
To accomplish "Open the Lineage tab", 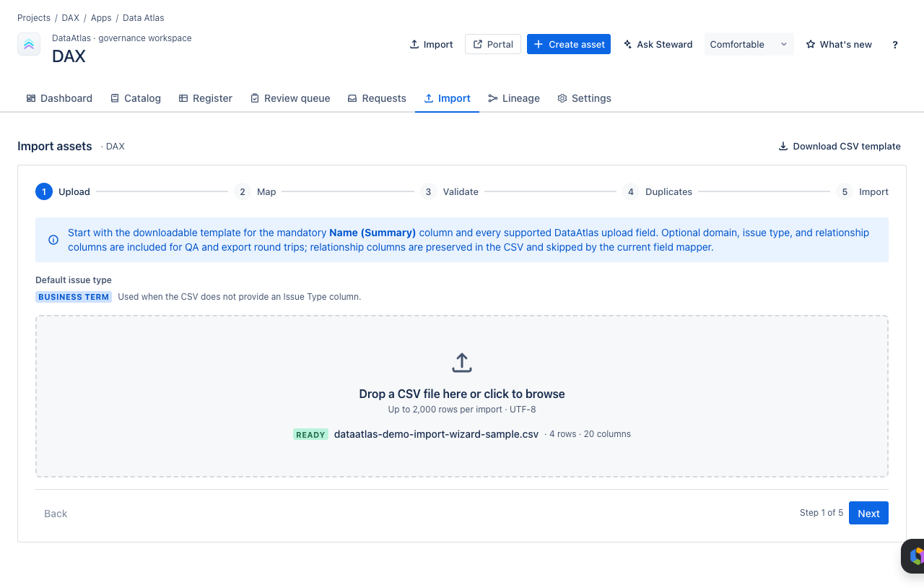I will (514, 98).
